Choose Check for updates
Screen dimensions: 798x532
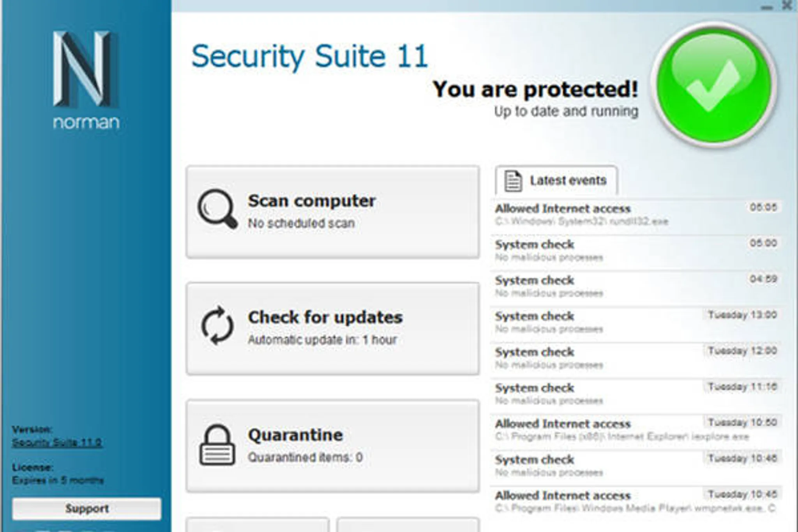(x=333, y=329)
